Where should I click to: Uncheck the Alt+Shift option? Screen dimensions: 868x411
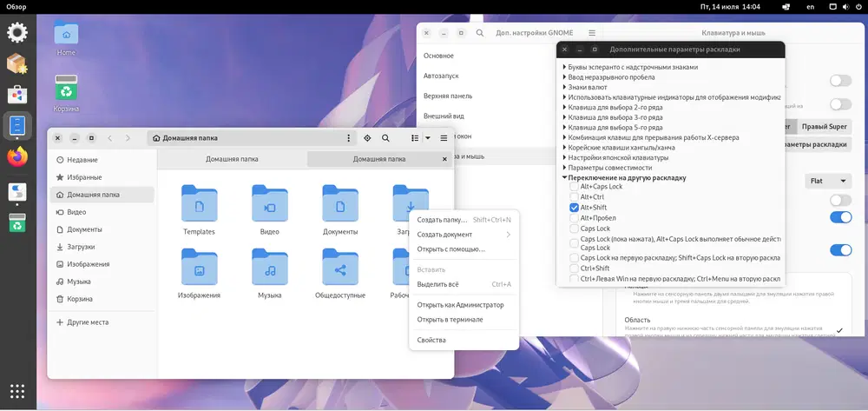point(574,207)
